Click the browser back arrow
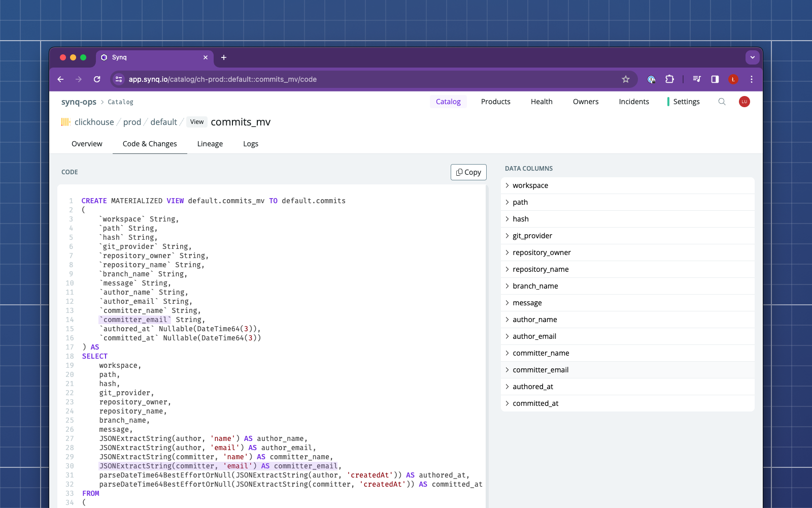Image resolution: width=812 pixels, height=508 pixels. coord(60,79)
